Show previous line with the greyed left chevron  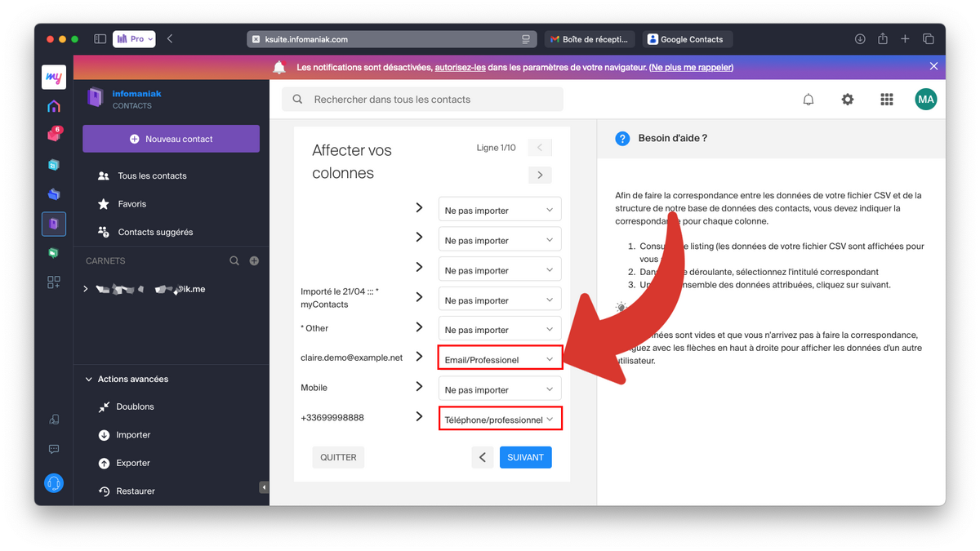click(540, 148)
